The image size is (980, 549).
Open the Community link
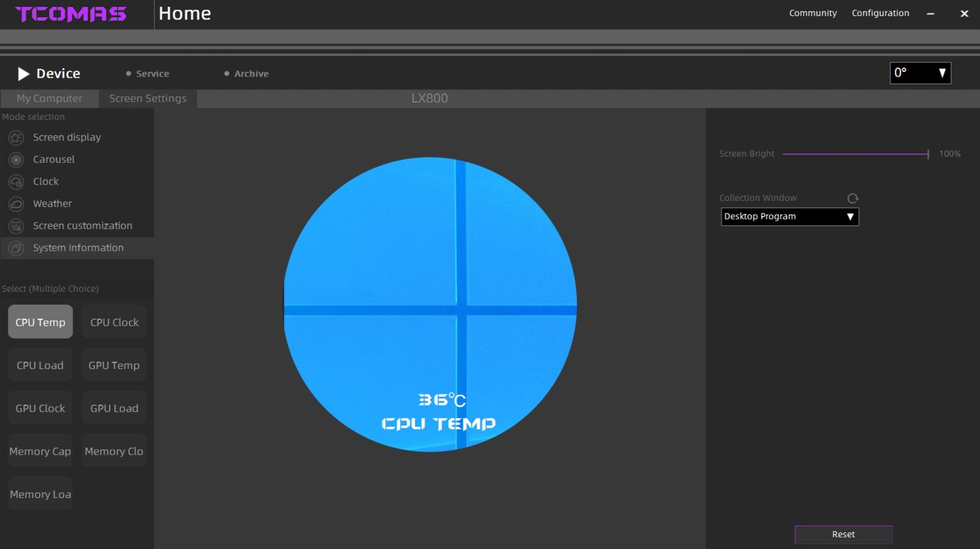tap(813, 13)
